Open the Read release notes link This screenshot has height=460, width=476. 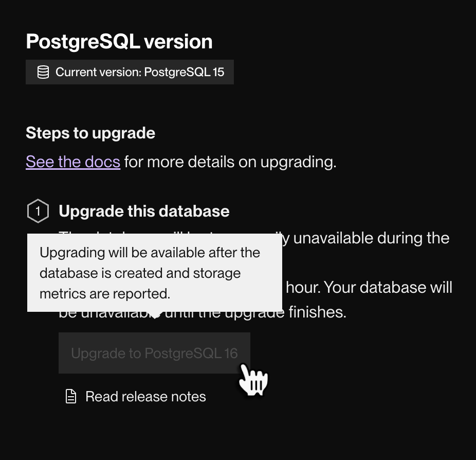[x=145, y=396]
